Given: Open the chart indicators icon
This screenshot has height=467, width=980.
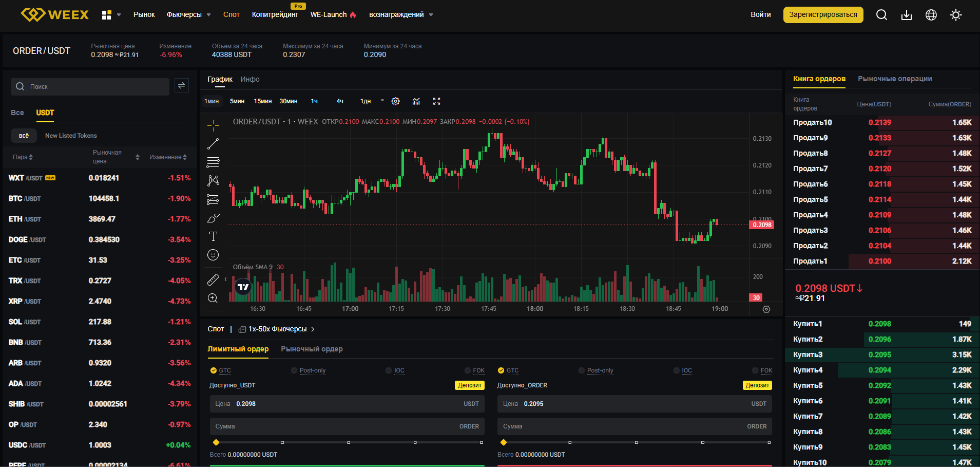Looking at the screenshot, I should click(x=416, y=101).
